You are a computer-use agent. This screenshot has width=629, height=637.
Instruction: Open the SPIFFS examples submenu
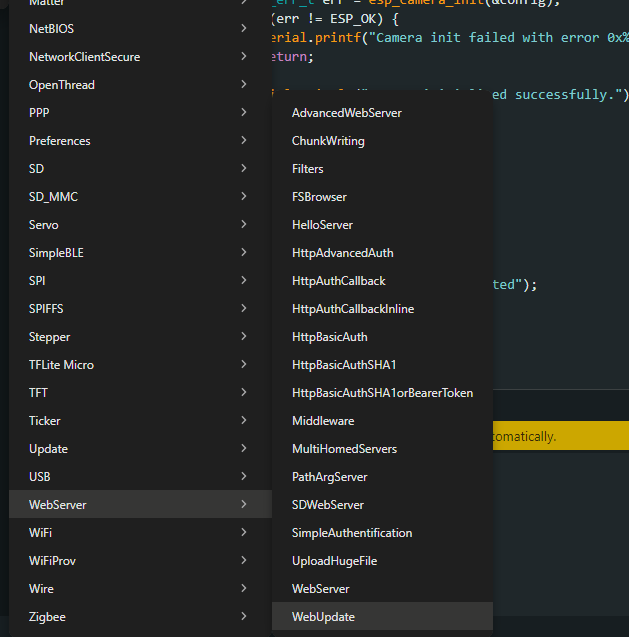[140, 309]
